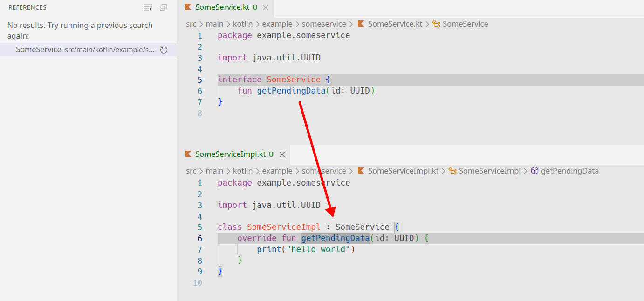This screenshot has width=644, height=301.
Task: Click class symbol icon before SomeServiceImpl breadcrumb
Action: coord(452,171)
